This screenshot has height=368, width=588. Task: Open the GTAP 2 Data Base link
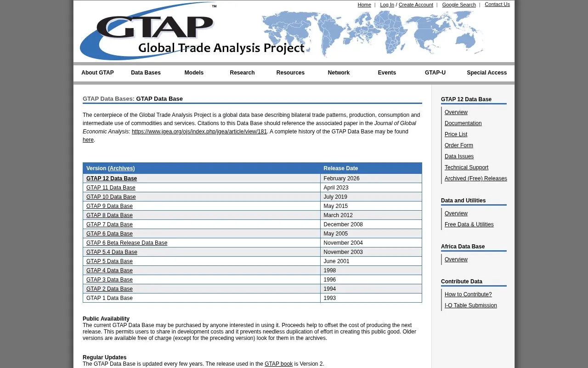[109, 289]
